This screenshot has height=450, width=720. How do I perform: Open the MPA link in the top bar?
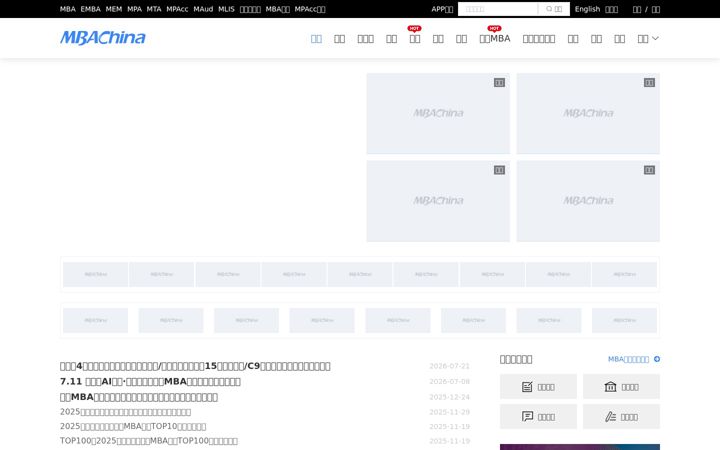pos(135,9)
